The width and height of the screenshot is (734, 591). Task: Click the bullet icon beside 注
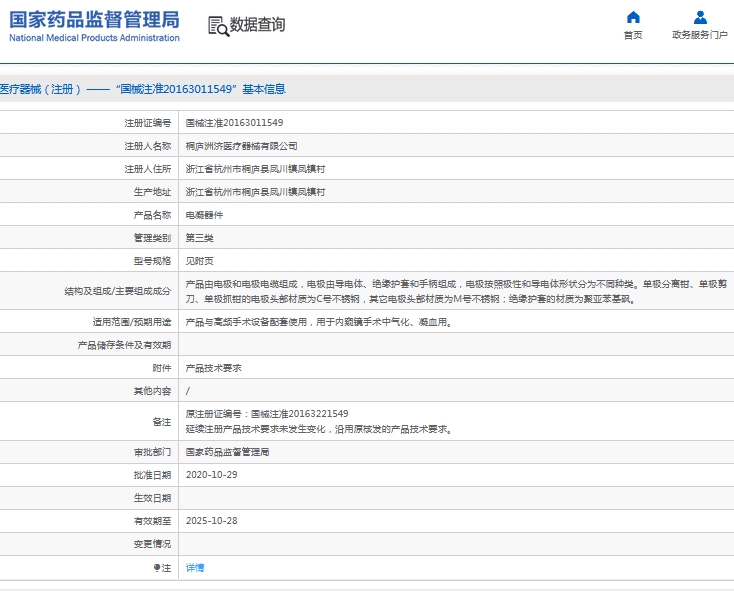tap(157, 568)
